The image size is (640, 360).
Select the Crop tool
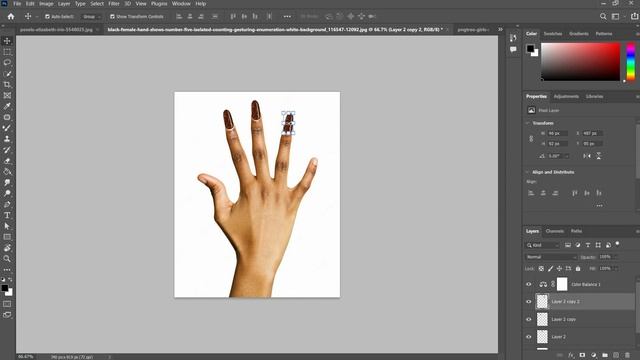point(7,84)
